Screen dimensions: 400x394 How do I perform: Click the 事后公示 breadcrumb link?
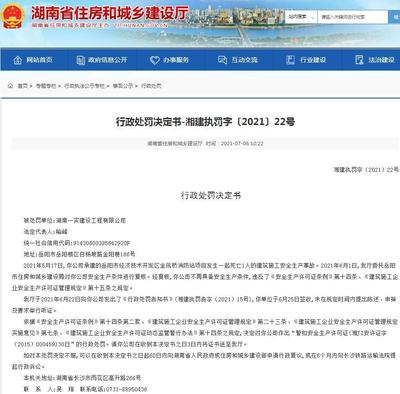(123, 86)
